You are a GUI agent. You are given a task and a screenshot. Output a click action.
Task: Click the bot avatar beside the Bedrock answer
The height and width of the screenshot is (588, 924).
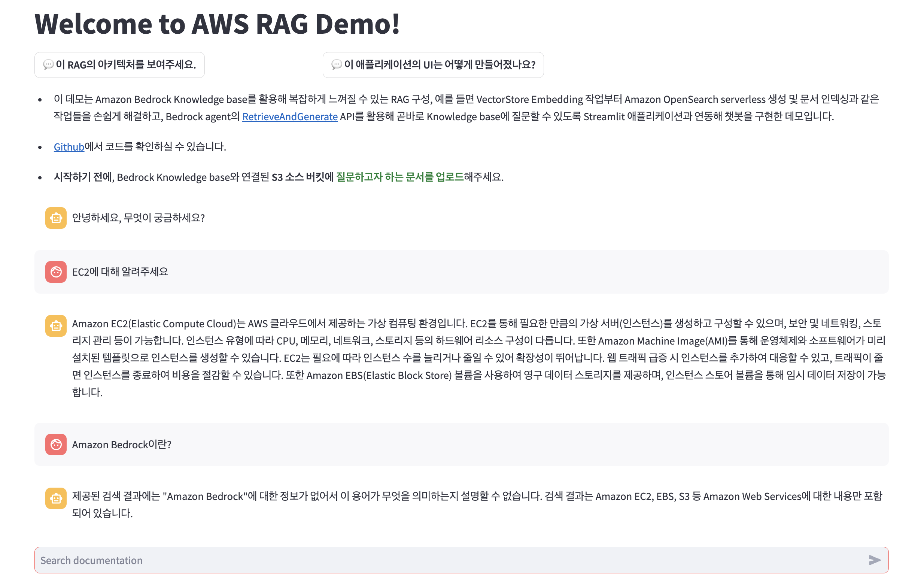(56, 498)
